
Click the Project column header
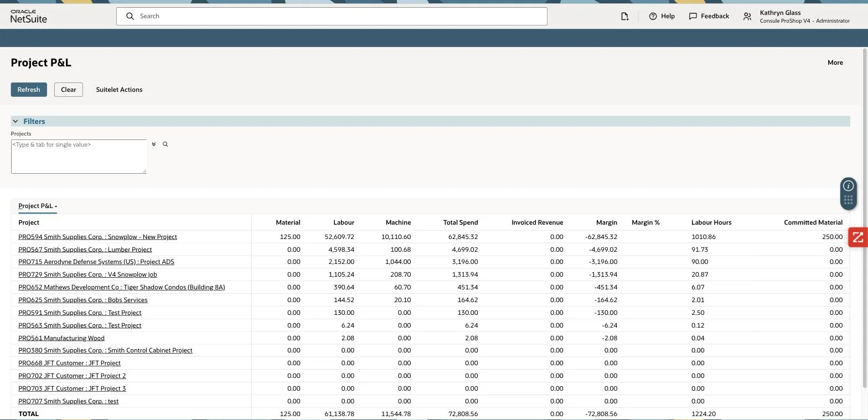29,222
